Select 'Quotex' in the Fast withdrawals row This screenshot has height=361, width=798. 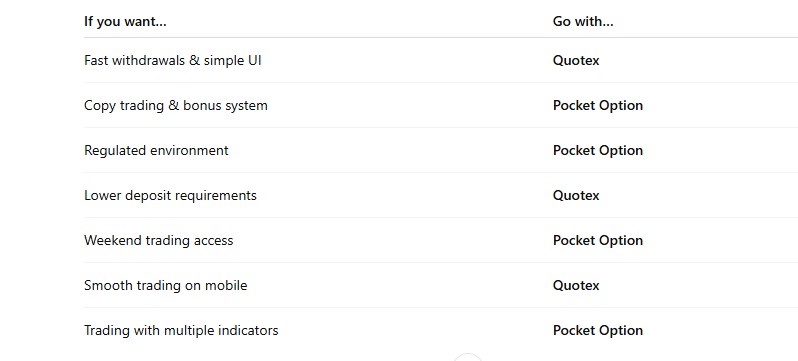(576, 61)
